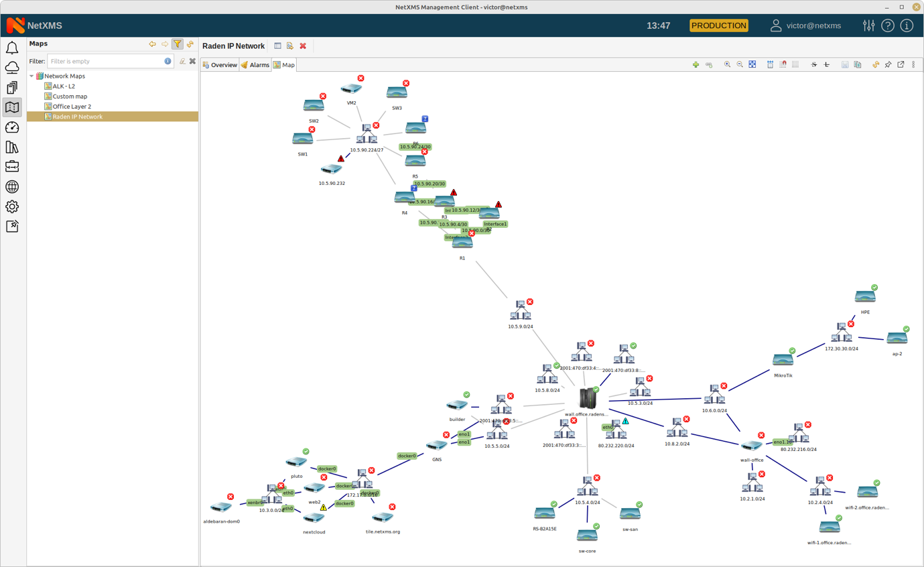
Task: Toggle the Pin view icon on map toolbar
Action: [888, 64]
